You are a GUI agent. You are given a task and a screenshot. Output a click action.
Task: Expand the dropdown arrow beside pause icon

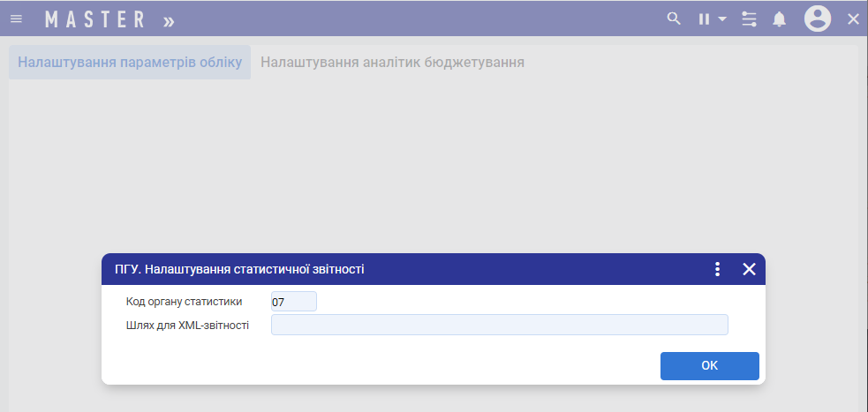tap(721, 19)
